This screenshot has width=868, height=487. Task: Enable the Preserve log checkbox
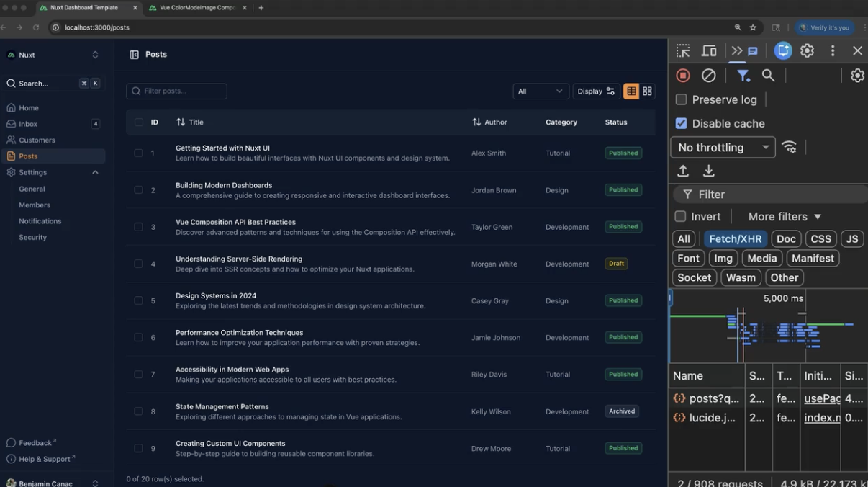click(x=681, y=99)
